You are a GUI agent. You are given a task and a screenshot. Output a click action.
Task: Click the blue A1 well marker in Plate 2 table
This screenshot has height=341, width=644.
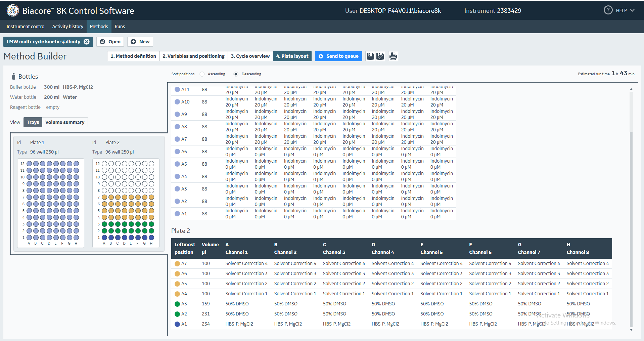[x=177, y=324]
